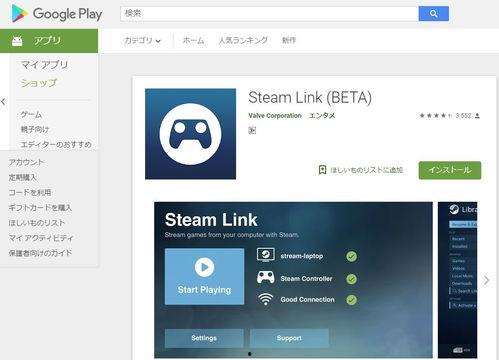Click stream-laptop computer icon in screenshot
Screen dimensions: 499x360
click(x=266, y=255)
